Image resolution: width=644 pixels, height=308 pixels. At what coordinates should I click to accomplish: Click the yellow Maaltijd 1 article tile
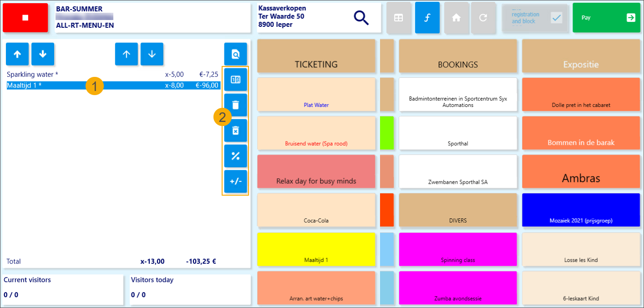[x=316, y=249]
